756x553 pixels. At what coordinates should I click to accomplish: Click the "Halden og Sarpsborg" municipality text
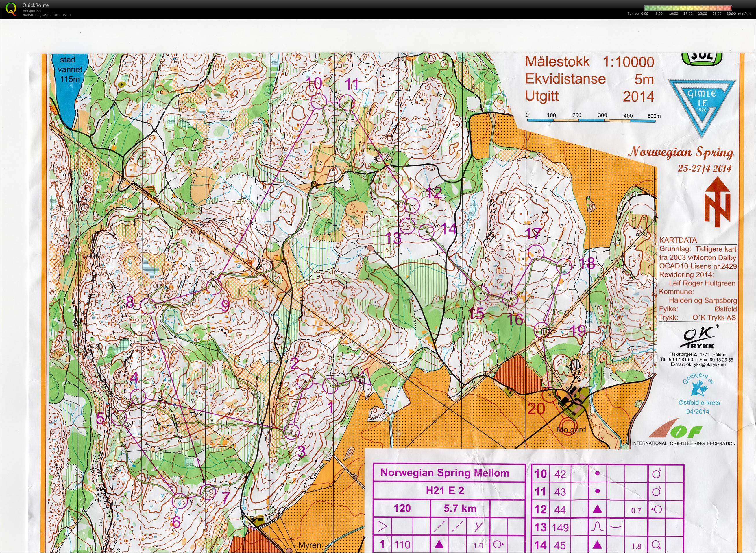(703, 300)
